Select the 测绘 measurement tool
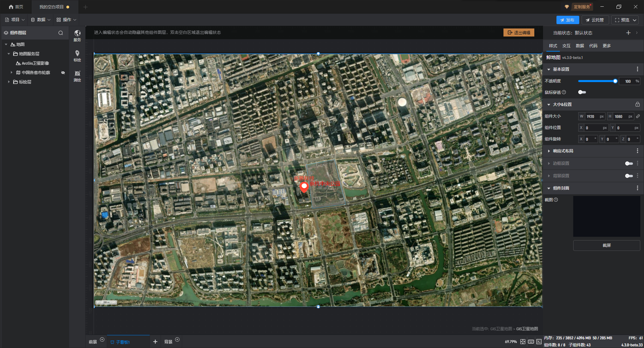This screenshot has width=644, height=348. (x=77, y=76)
